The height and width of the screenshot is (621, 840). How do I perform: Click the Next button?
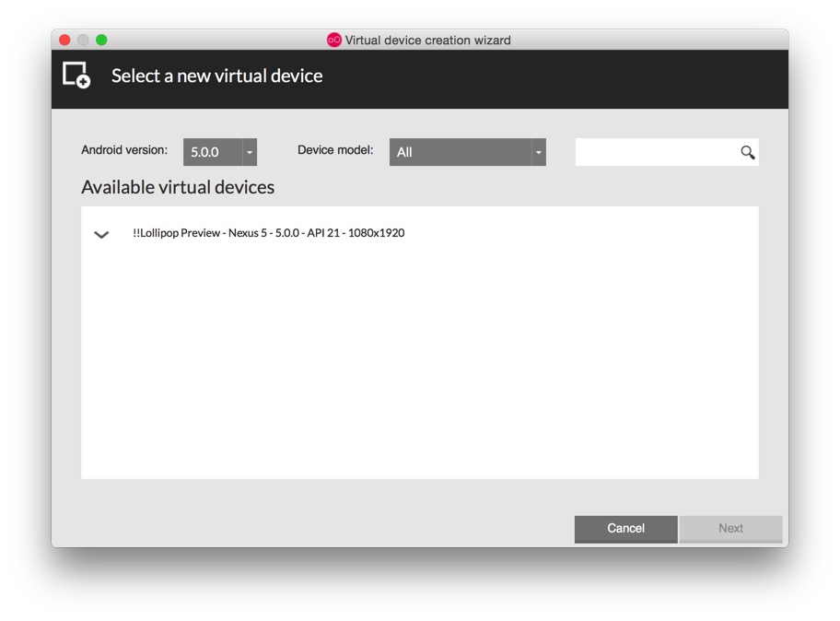coord(730,529)
